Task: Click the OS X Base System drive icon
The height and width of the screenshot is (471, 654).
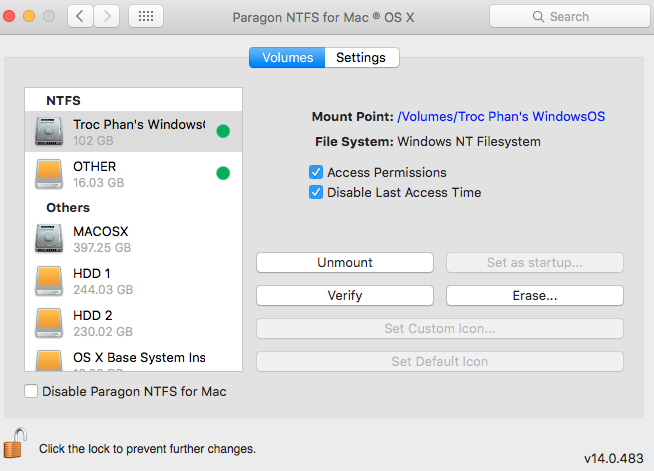Action: (x=50, y=359)
